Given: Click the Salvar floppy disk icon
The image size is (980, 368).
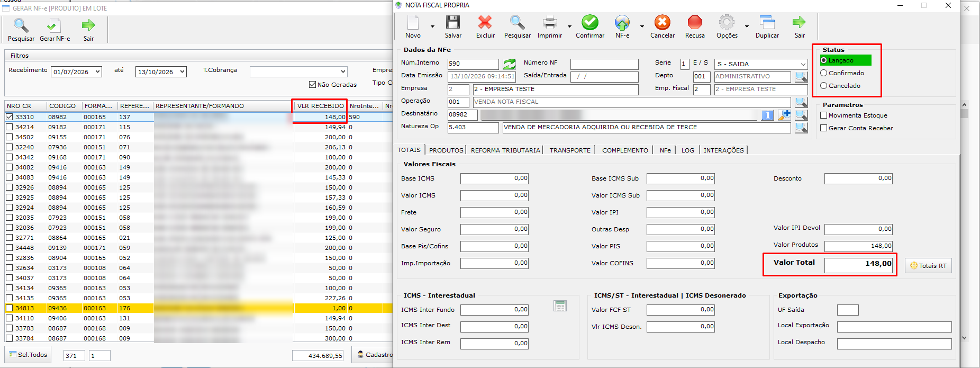Looking at the screenshot, I should point(452,22).
